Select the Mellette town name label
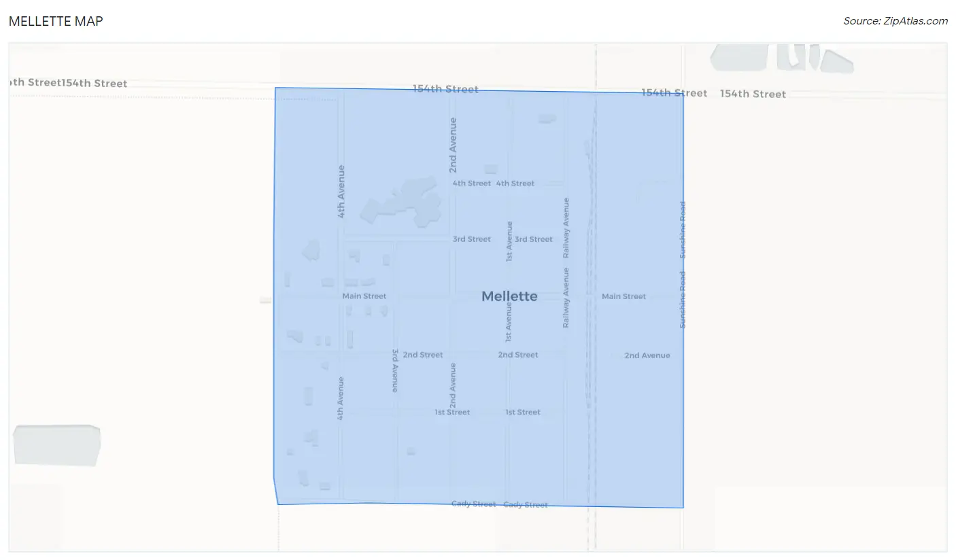Viewport: 956px width, 560px height. point(509,296)
